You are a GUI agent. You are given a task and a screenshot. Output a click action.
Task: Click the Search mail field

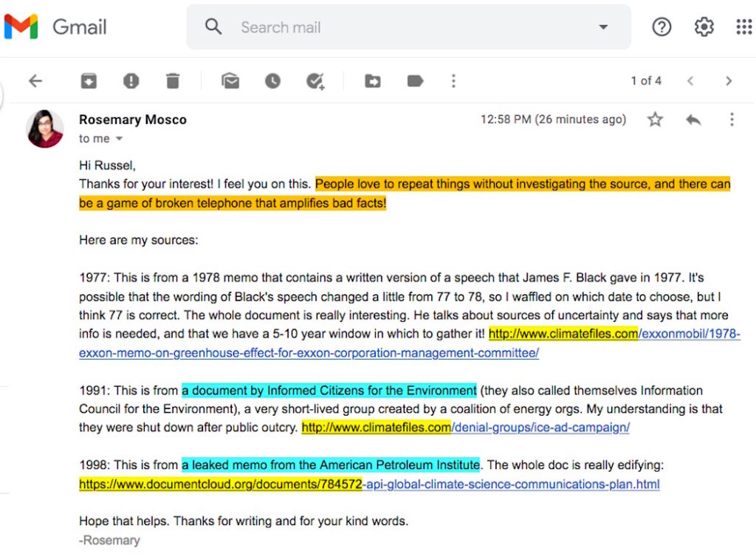399,27
